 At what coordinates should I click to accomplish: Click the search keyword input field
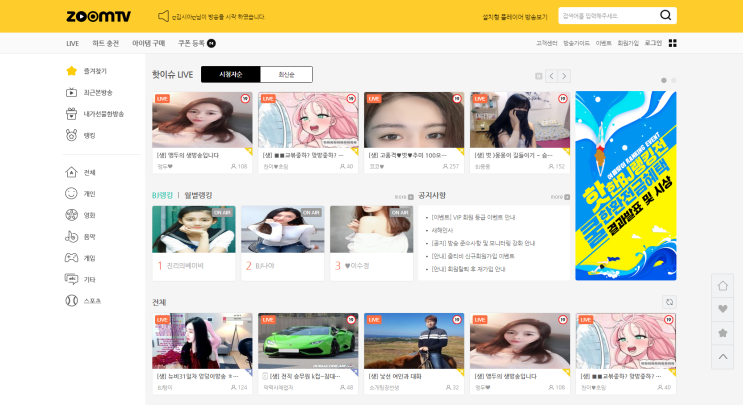tap(608, 16)
